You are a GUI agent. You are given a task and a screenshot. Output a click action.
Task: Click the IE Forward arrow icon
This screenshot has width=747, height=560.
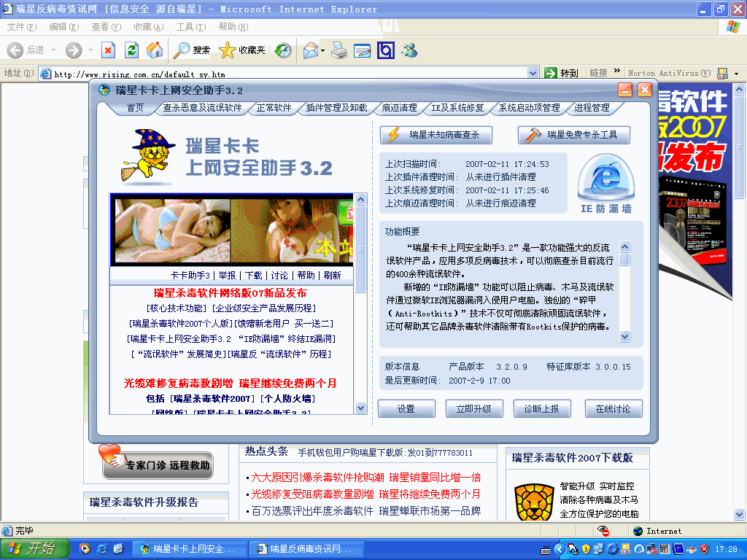pyautogui.click(x=74, y=50)
